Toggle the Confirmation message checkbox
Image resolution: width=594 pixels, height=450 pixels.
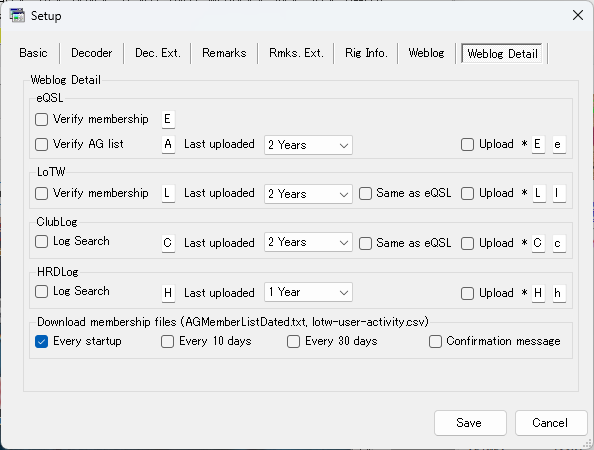tap(435, 341)
